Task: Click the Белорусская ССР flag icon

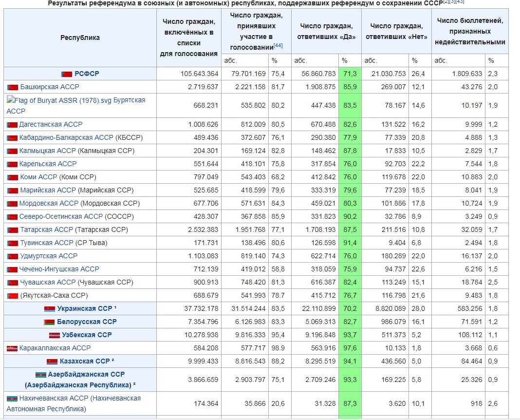Action: tap(49, 322)
